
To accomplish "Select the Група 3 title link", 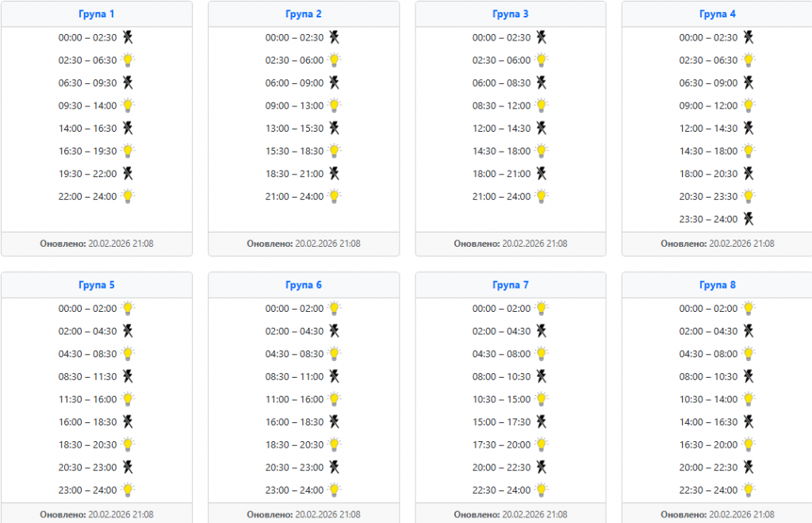I will (510, 14).
